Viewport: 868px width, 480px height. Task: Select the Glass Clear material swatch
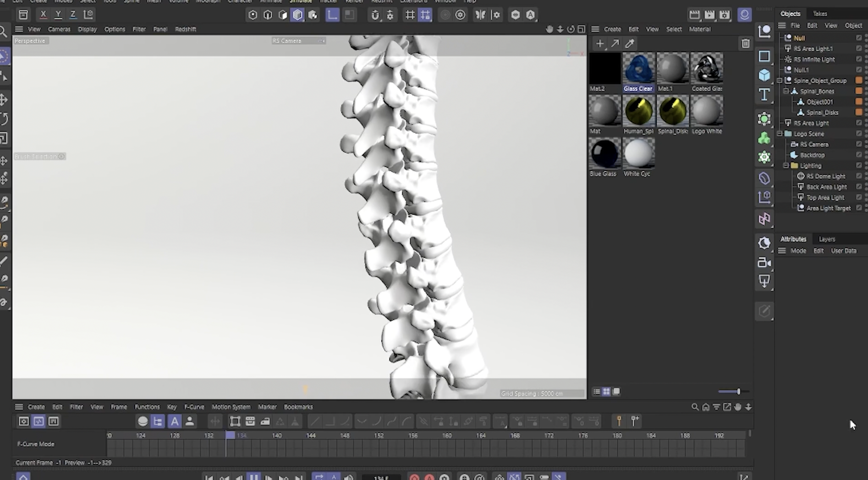click(638, 72)
